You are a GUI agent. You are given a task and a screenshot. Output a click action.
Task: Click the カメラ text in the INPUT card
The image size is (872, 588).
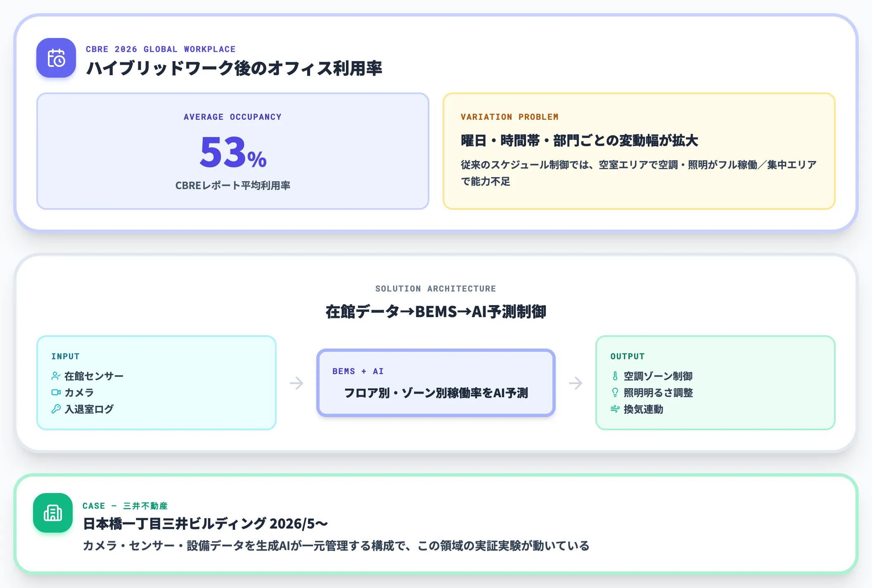click(79, 392)
